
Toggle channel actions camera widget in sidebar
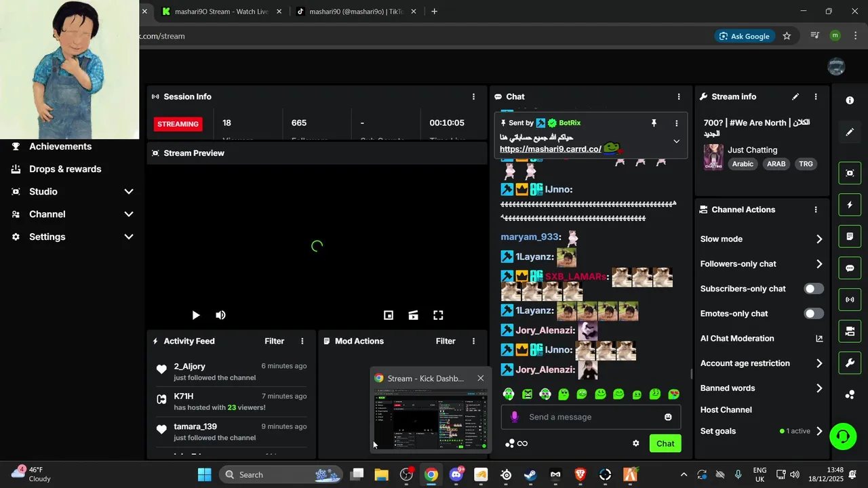click(x=850, y=331)
